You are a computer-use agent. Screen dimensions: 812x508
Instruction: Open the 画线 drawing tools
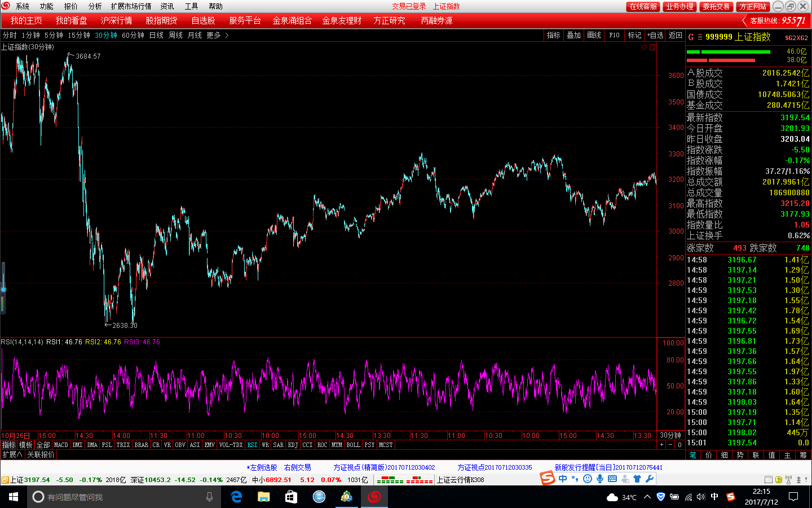[x=594, y=35]
